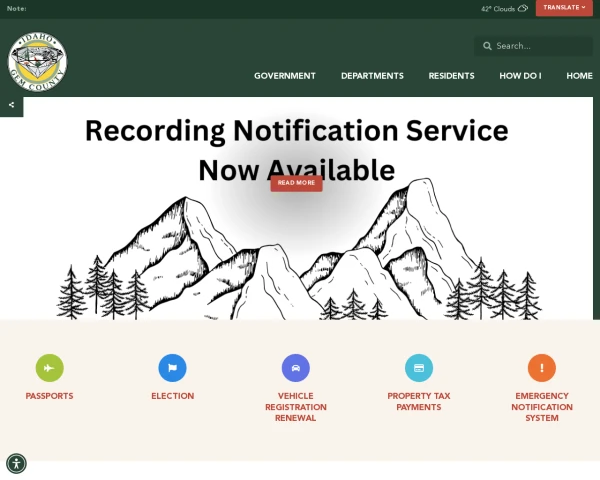600x480 pixels.
Task: Open the Election link
Action: click(x=173, y=396)
